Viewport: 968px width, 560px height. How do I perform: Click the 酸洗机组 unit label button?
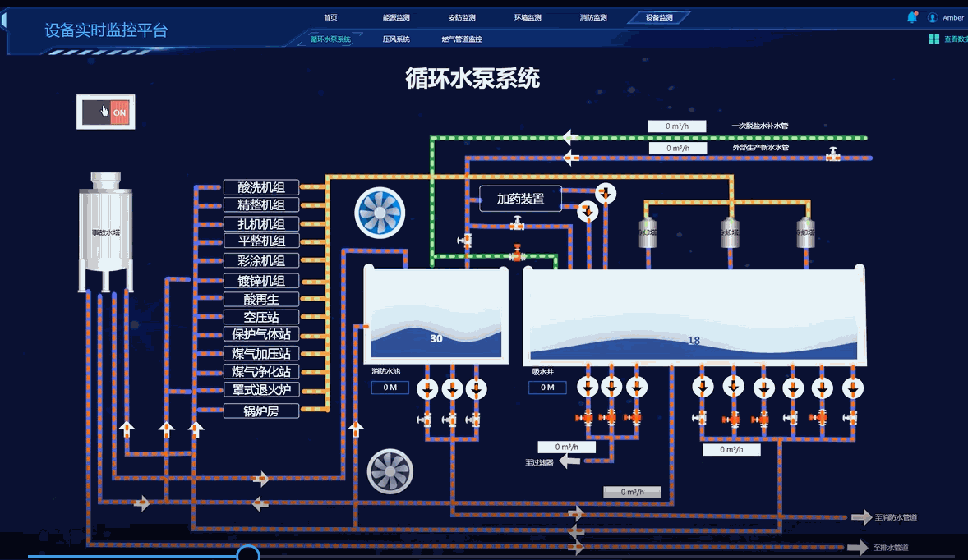tap(260, 187)
